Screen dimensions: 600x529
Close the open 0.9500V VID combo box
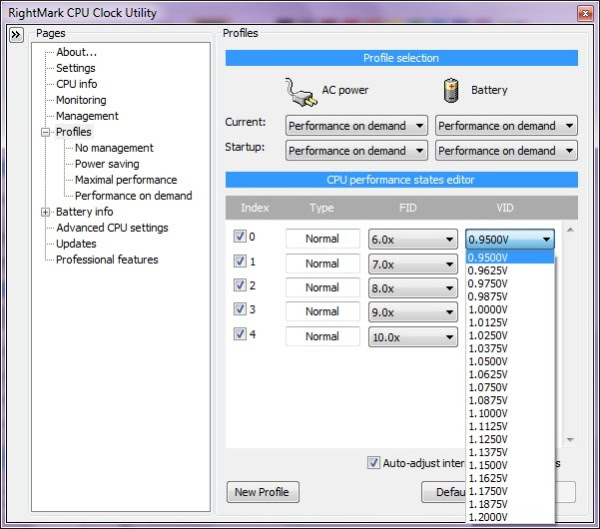[510, 240]
